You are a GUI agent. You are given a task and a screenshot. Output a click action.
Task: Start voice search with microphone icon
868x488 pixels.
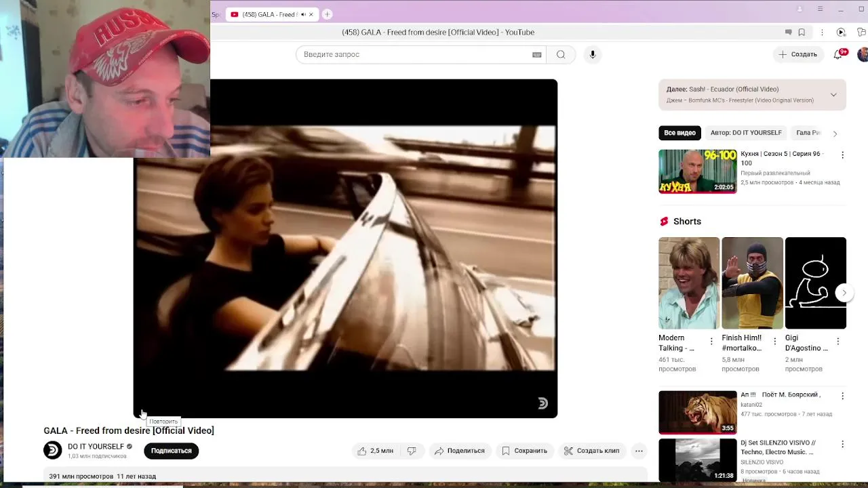593,54
